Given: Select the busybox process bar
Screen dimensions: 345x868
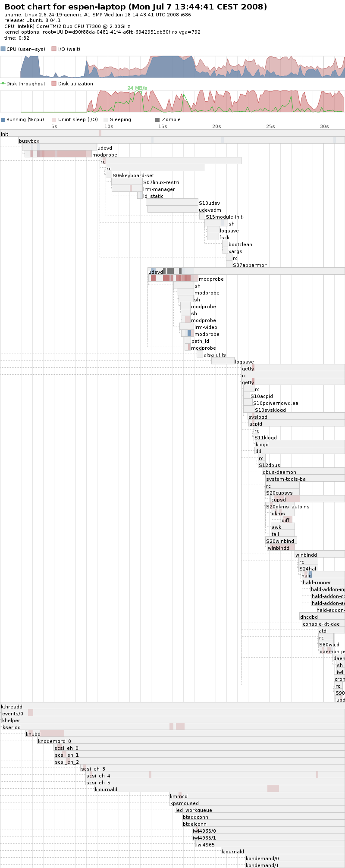Looking at the screenshot, I should click(182, 140).
